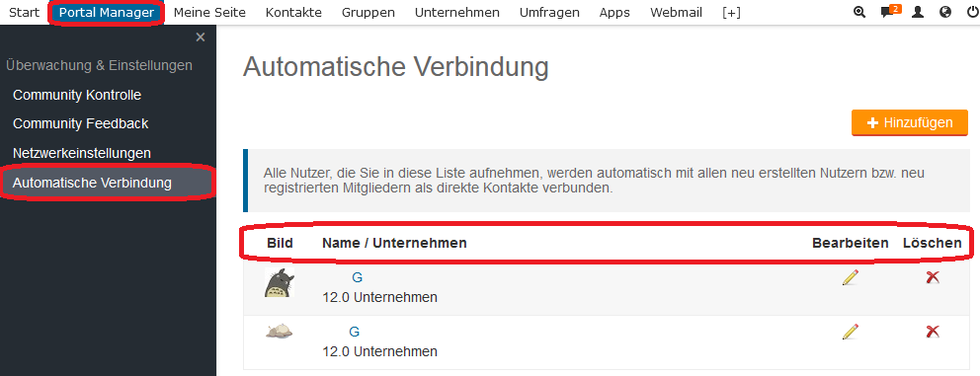
Task: Go to the Webmail menu item
Action: pyautogui.click(x=676, y=13)
